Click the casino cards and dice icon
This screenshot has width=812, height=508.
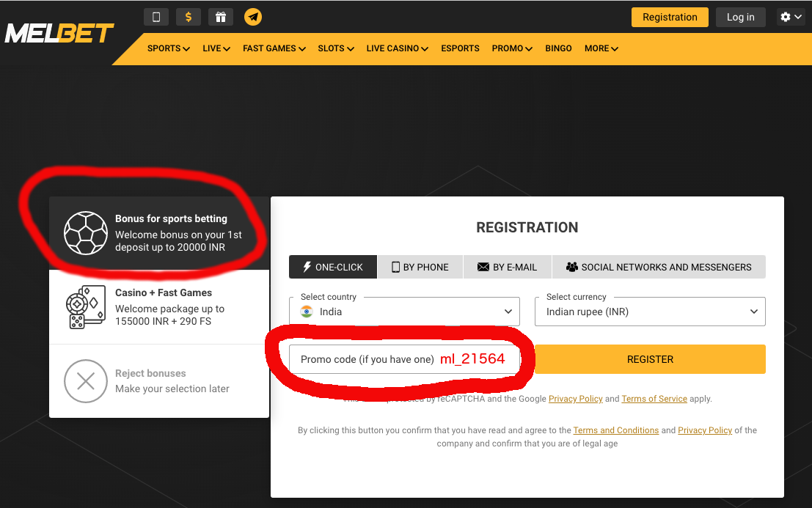(x=85, y=307)
